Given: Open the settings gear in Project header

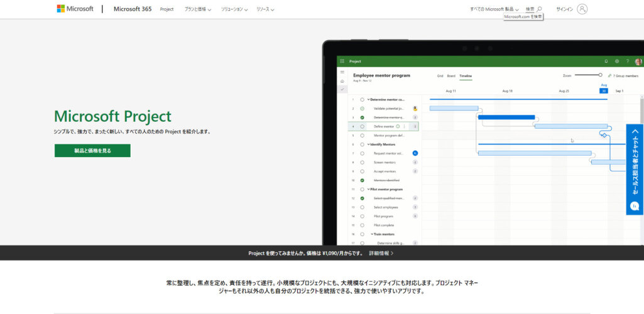Looking at the screenshot, I should [616, 61].
